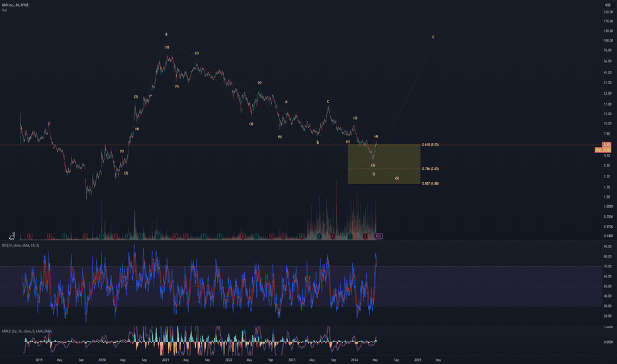Click the purple upcoming earnings E marker
This screenshot has height=364, width=617.
(380, 236)
